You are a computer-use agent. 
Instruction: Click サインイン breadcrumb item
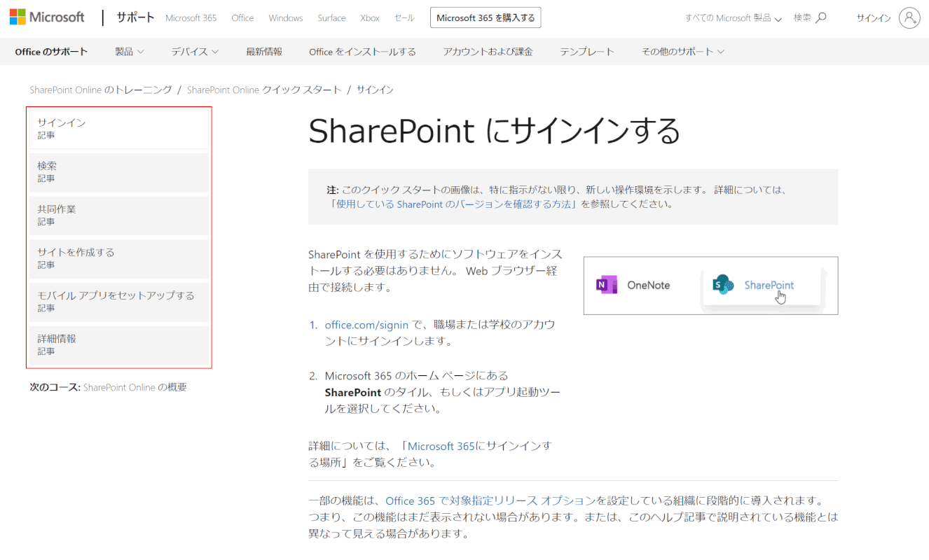(x=375, y=90)
